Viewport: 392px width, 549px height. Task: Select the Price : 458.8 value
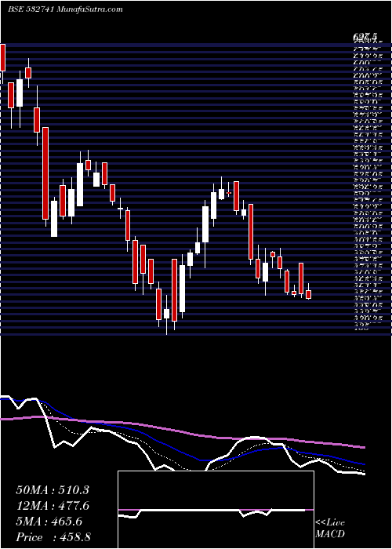click(53, 537)
